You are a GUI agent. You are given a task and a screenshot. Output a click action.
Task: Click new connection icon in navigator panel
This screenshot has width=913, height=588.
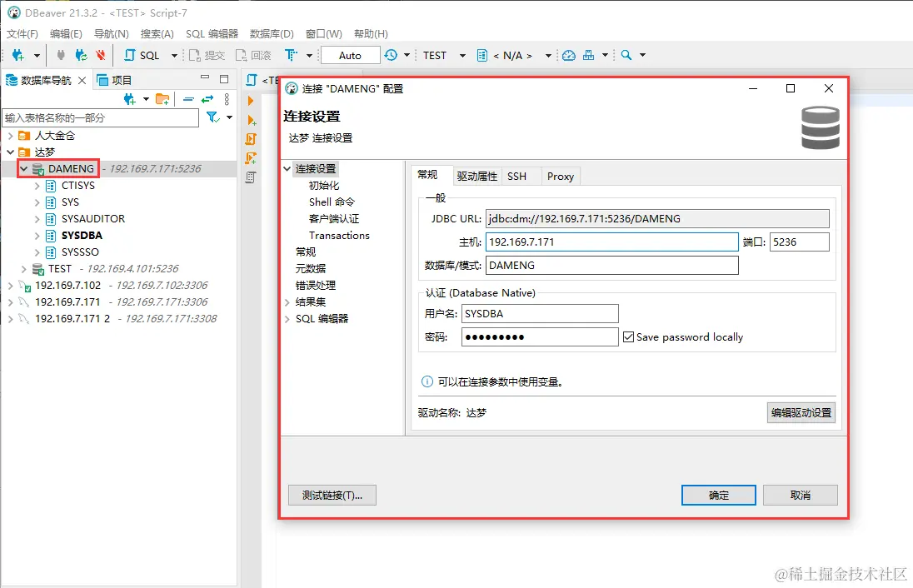click(x=130, y=100)
